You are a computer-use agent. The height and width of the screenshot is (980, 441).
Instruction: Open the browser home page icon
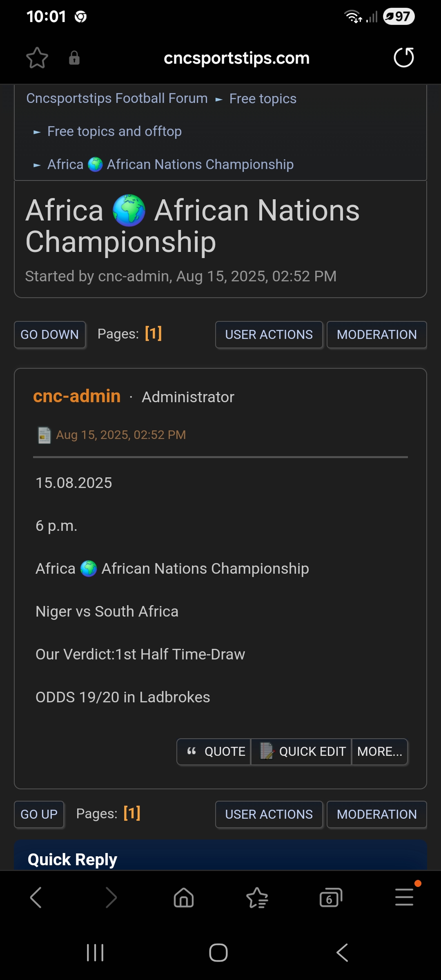[x=184, y=898]
